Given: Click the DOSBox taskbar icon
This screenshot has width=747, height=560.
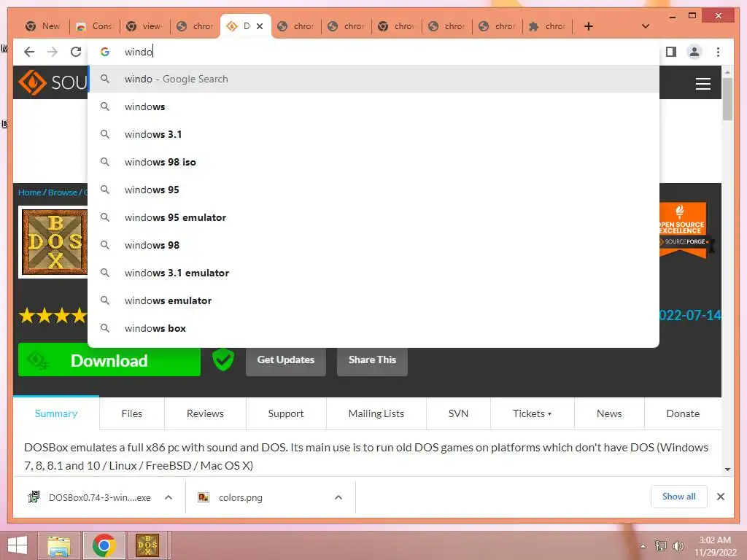Looking at the screenshot, I should point(147,545).
